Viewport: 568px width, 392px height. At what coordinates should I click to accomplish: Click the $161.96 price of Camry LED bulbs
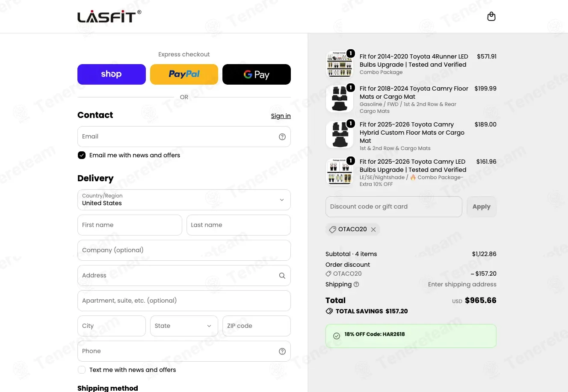pos(486,162)
